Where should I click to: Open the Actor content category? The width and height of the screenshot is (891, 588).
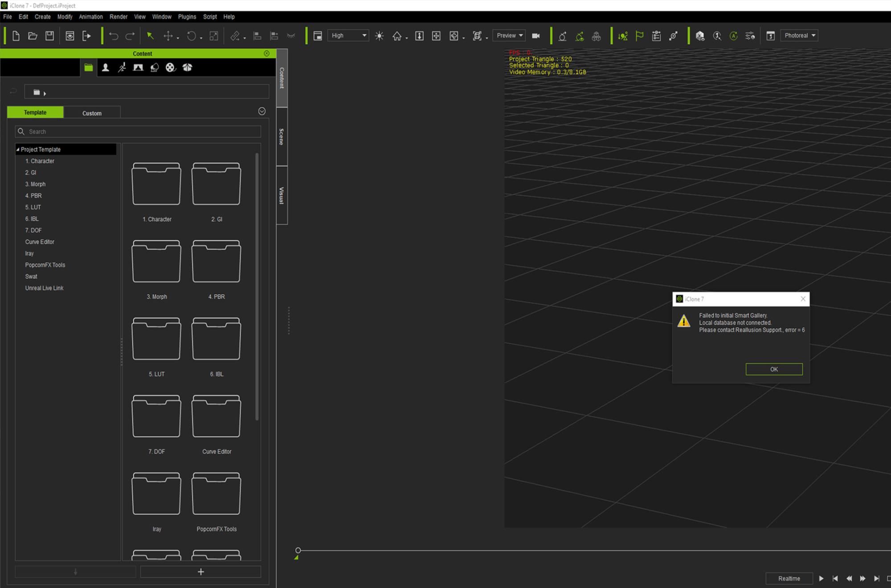[105, 68]
